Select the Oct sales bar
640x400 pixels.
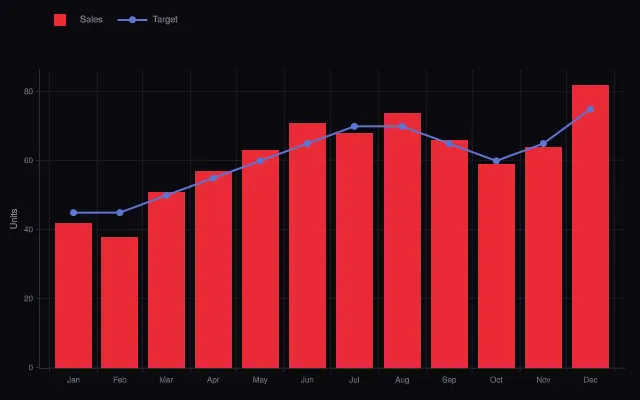(x=496, y=266)
